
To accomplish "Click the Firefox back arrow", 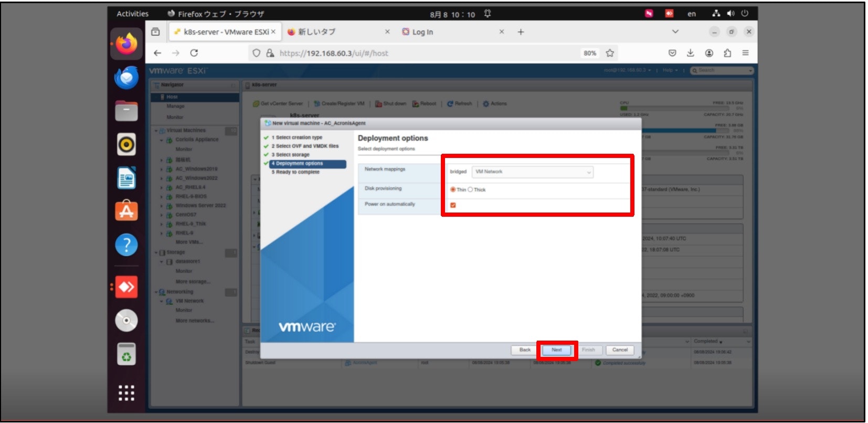I will [157, 53].
